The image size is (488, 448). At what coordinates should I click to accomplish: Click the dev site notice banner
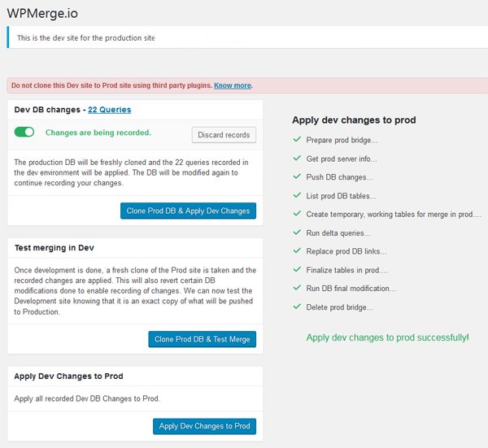point(247,37)
